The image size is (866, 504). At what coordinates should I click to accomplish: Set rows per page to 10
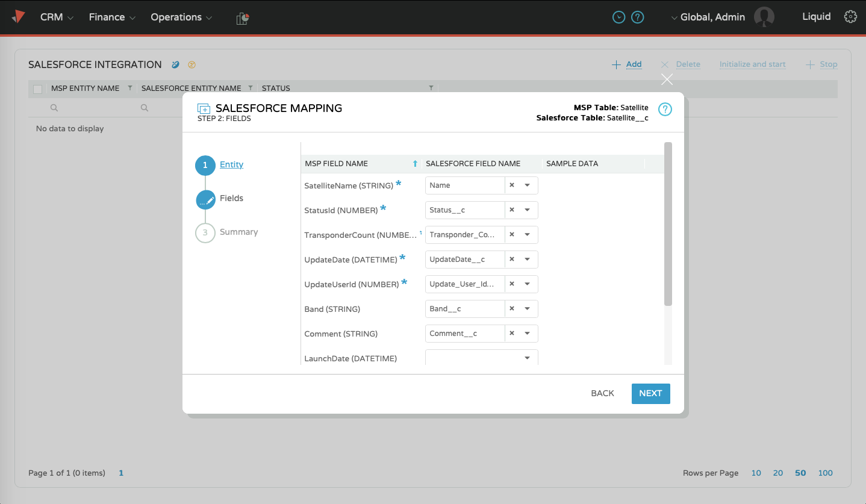pos(756,473)
